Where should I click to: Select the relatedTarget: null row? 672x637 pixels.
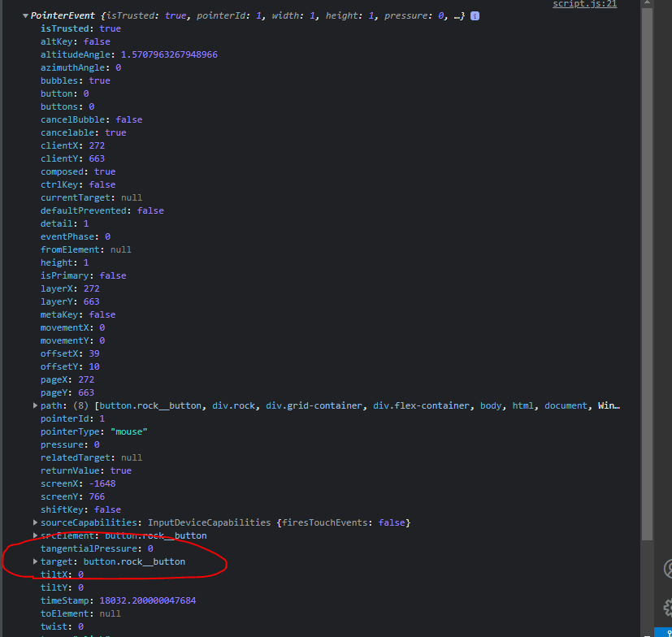pyautogui.click(x=91, y=457)
